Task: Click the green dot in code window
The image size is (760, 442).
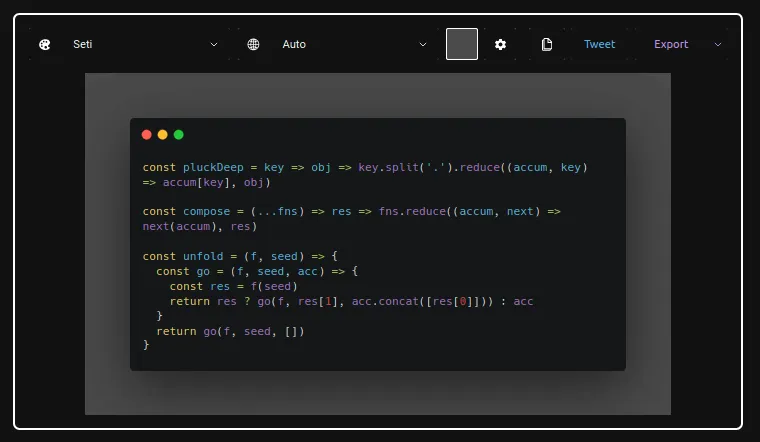Action: coord(179,134)
